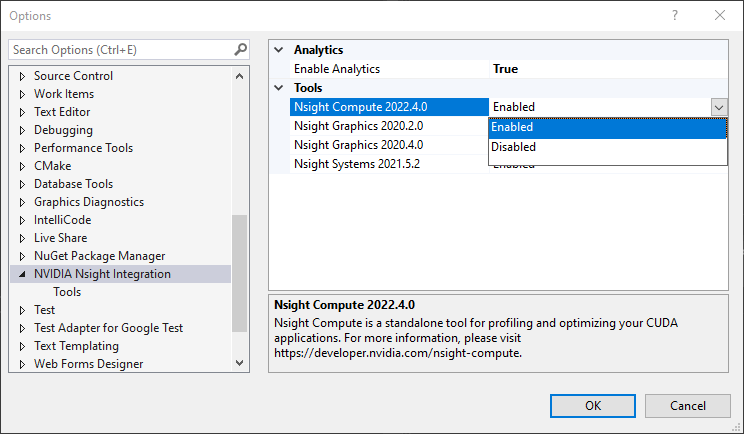The height and width of the screenshot is (434, 744).
Task: Open the Debugging options category
Action: pos(63,130)
